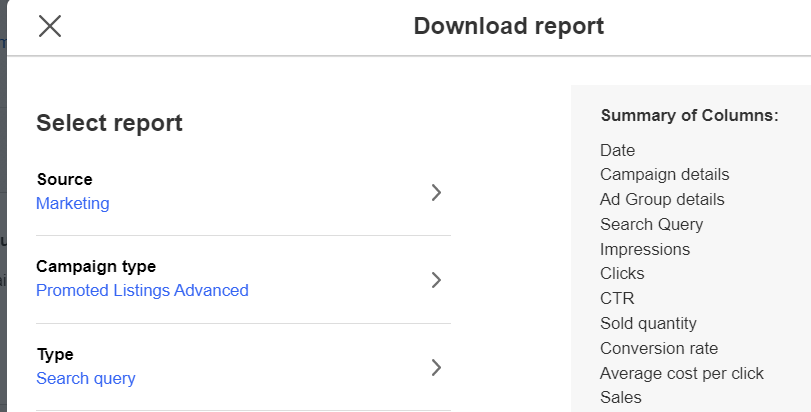Screen dimensions: 811x412
Task: Click the Search query type value
Action: point(86,379)
